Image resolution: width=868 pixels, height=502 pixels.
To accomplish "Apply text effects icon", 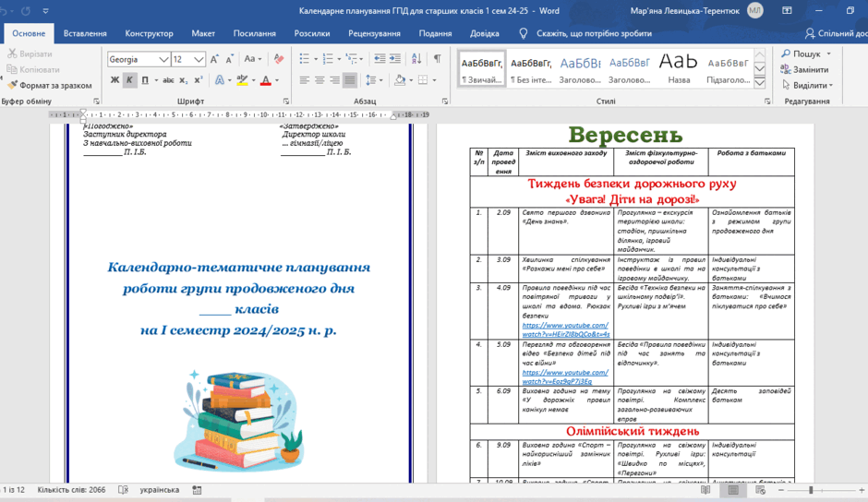I will click(220, 80).
